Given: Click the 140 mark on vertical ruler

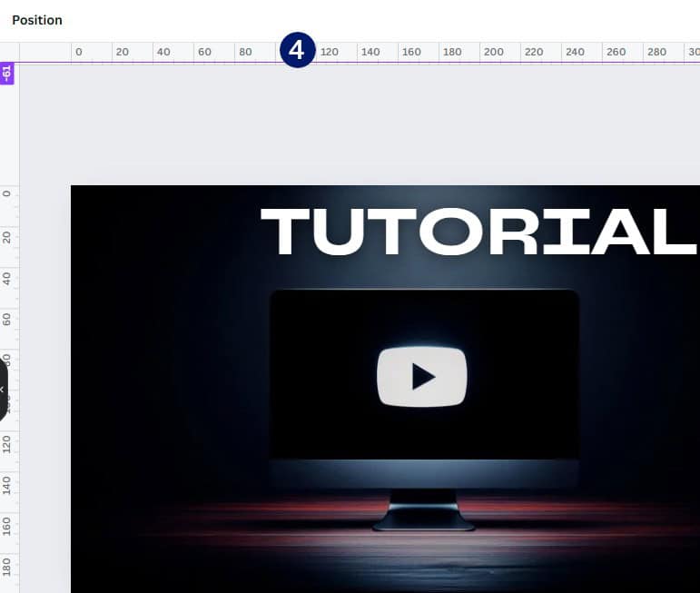Looking at the screenshot, I should (6, 485).
